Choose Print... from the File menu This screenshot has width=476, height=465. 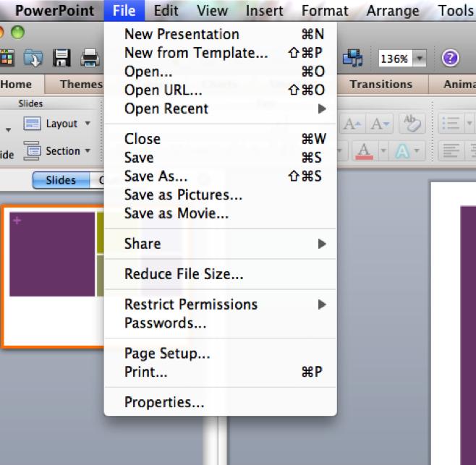point(220,372)
